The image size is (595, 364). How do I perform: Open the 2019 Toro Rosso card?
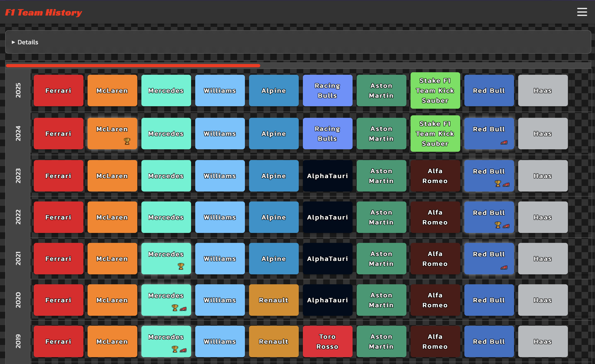pyautogui.click(x=328, y=342)
